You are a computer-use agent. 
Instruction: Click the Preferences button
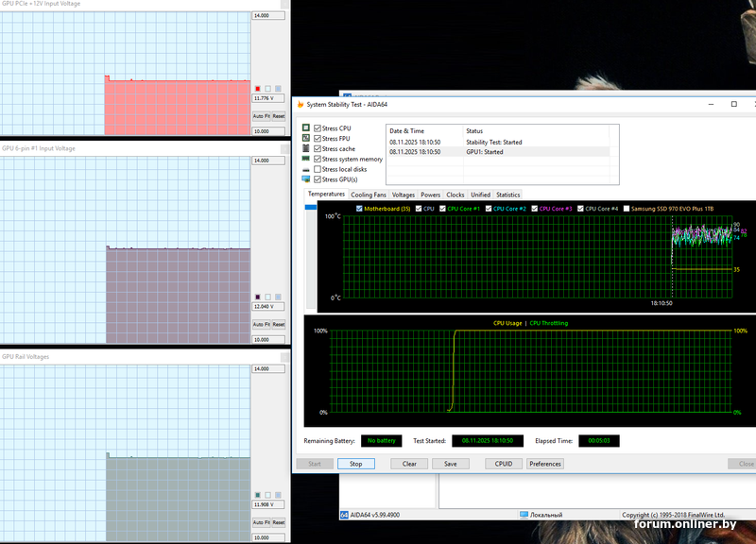545,464
